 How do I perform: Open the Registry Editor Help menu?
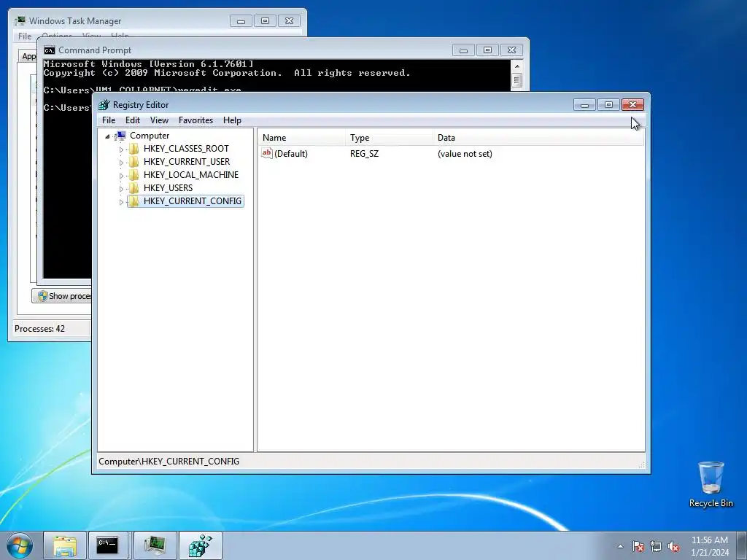pyautogui.click(x=232, y=120)
